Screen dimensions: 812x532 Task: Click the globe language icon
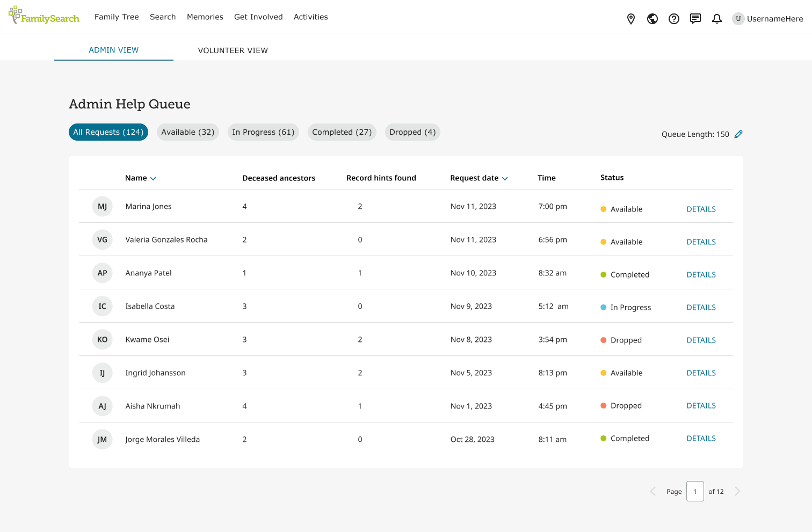(x=653, y=19)
